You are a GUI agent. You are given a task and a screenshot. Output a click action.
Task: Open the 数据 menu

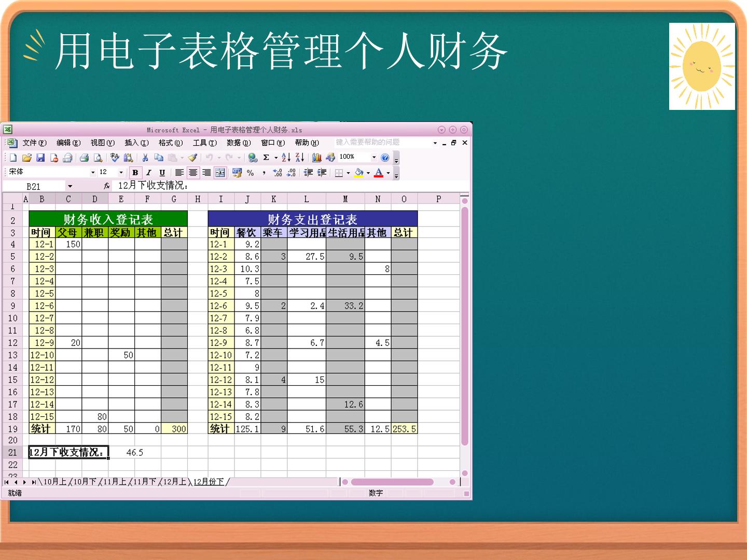(239, 143)
